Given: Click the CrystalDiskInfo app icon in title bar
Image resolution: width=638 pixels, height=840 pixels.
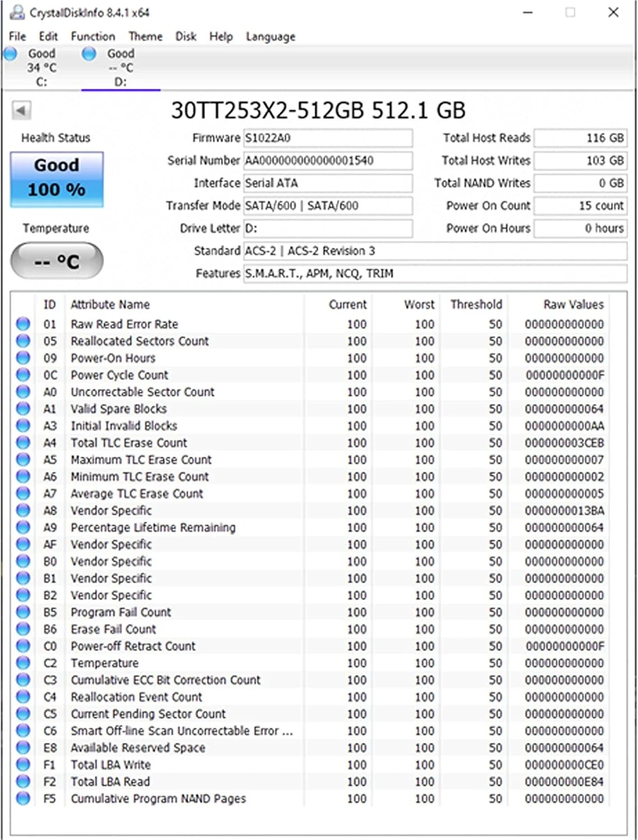Looking at the screenshot, I should point(17,12).
